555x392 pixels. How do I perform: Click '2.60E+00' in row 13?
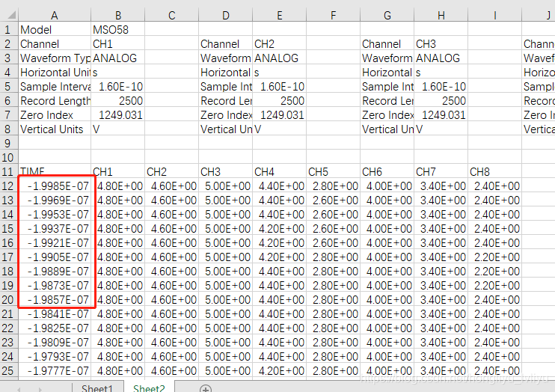pos(333,200)
